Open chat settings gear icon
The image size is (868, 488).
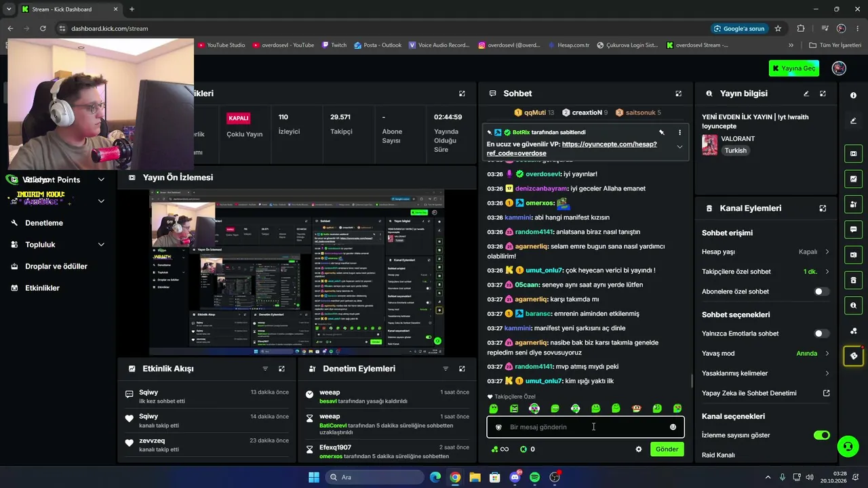click(638, 449)
